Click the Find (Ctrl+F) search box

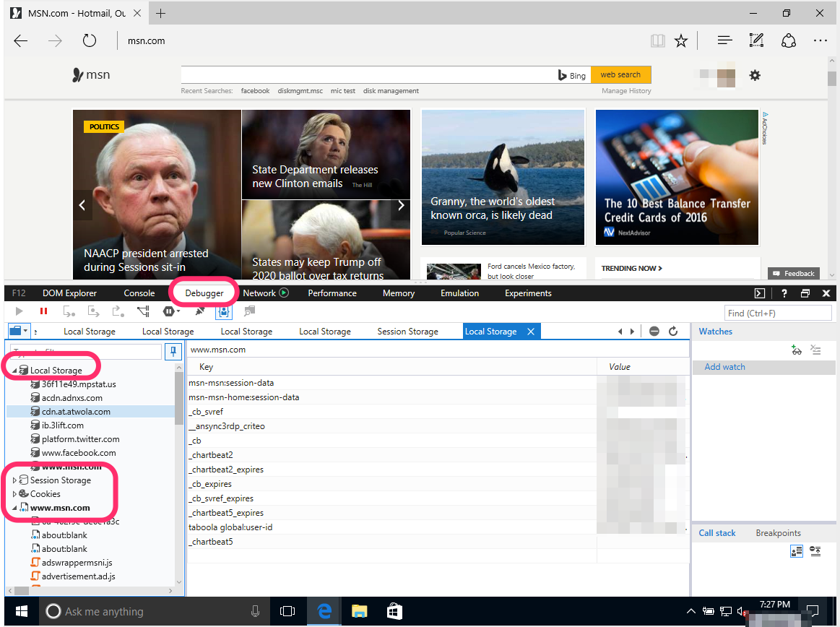click(x=777, y=313)
